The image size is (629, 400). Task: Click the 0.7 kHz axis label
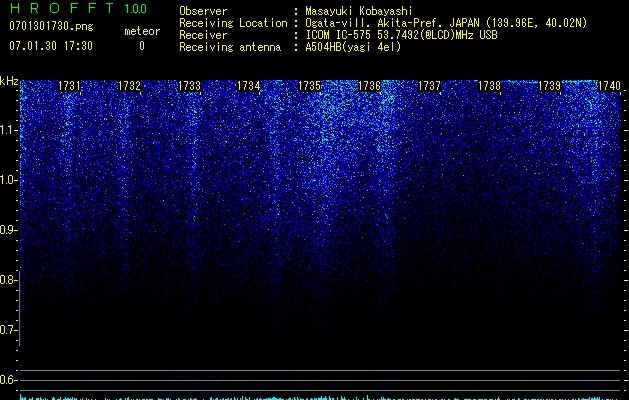point(7,330)
